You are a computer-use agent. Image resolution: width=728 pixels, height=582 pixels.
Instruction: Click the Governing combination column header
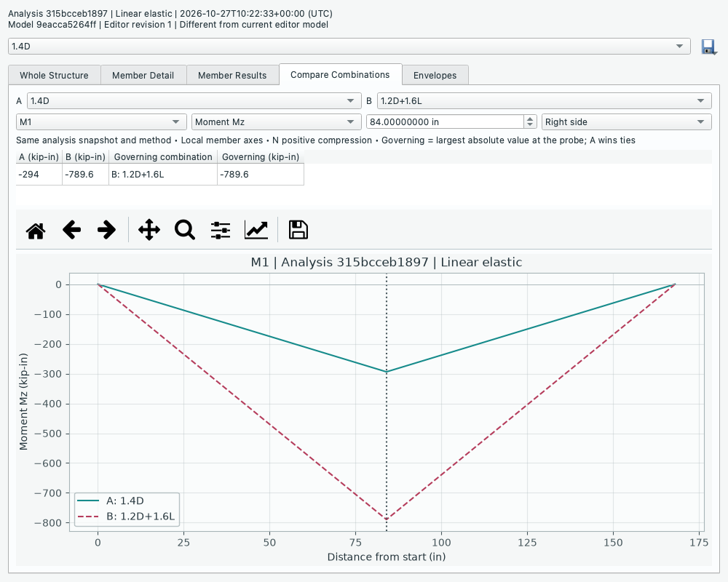point(163,157)
